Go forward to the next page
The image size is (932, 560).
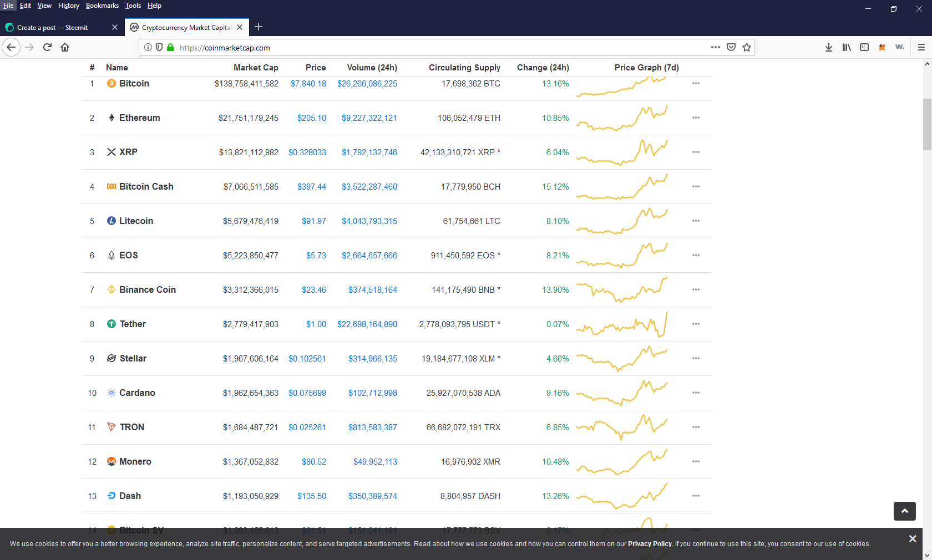coord(30,47)
